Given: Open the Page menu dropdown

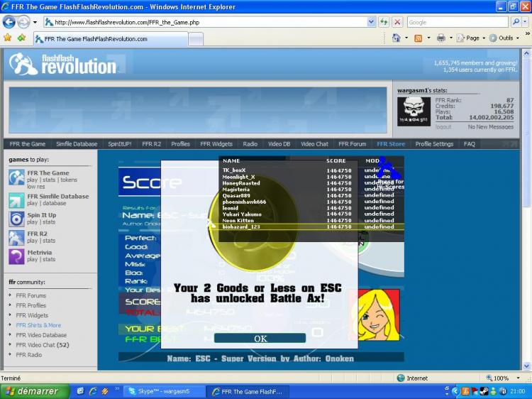Looking at the screenshot, I should (x=471, y=38).
